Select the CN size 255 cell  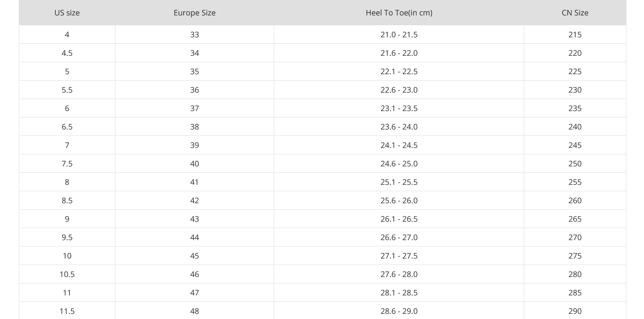pos(575,182)
